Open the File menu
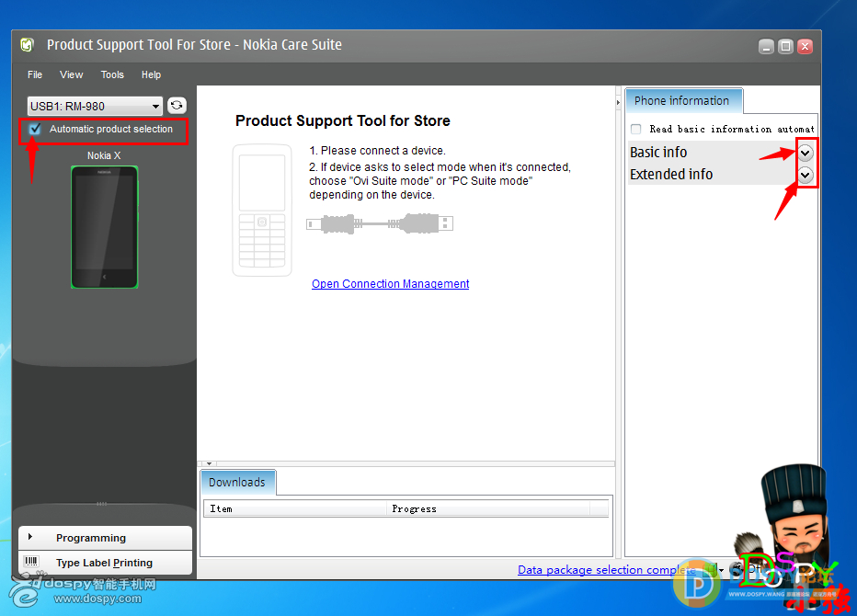 pyautogui.click(x=35, y=74)
